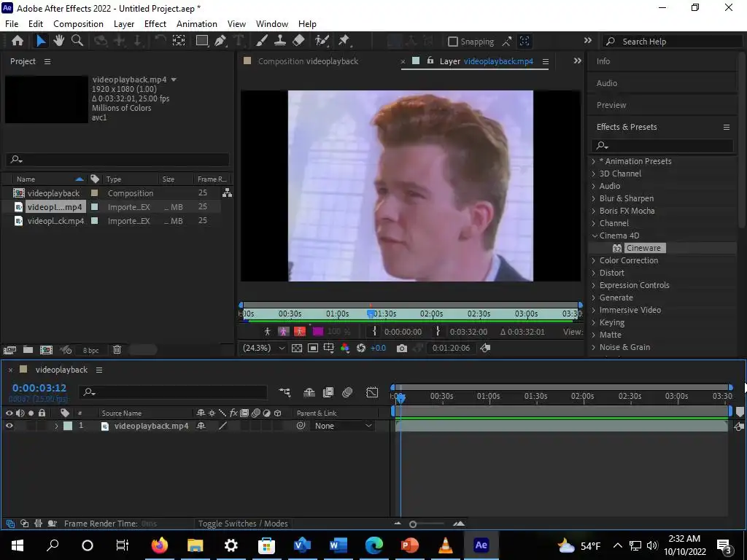747x560 pixels.
Task: Switch to Composition videoplayback tab
Action: [308, 61]
